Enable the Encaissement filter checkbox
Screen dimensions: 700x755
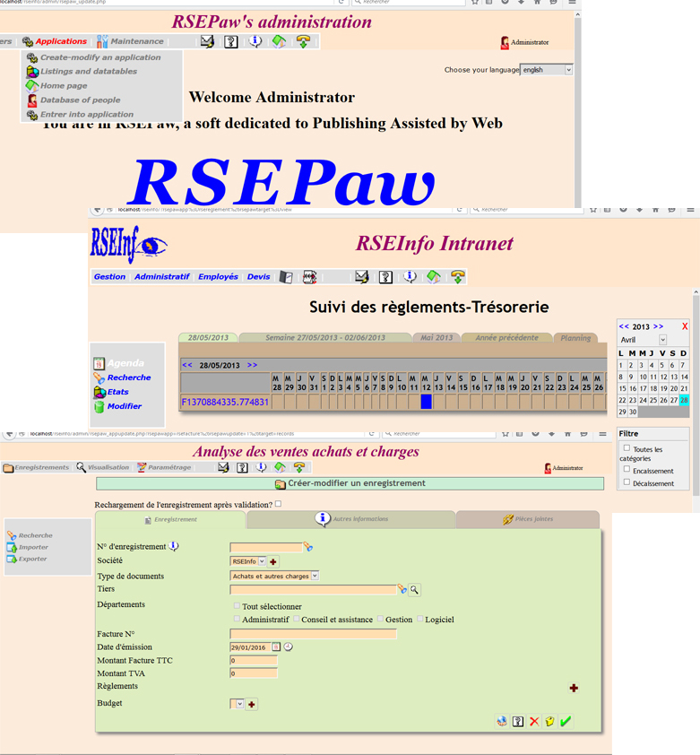tap(627, 468)
